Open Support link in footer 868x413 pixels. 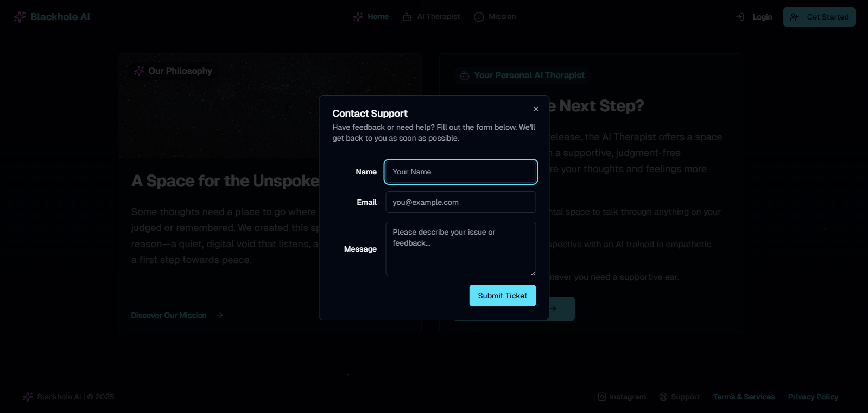[x=680, y=397]
